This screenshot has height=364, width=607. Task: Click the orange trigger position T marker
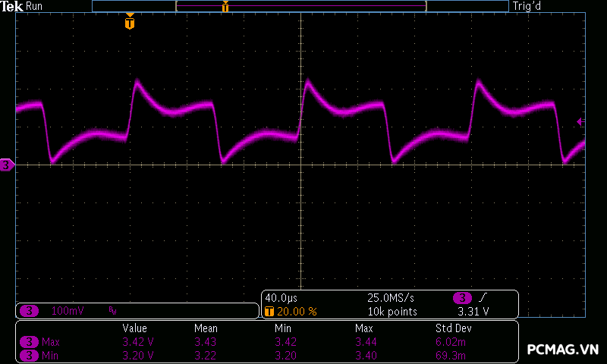(130, 24)
